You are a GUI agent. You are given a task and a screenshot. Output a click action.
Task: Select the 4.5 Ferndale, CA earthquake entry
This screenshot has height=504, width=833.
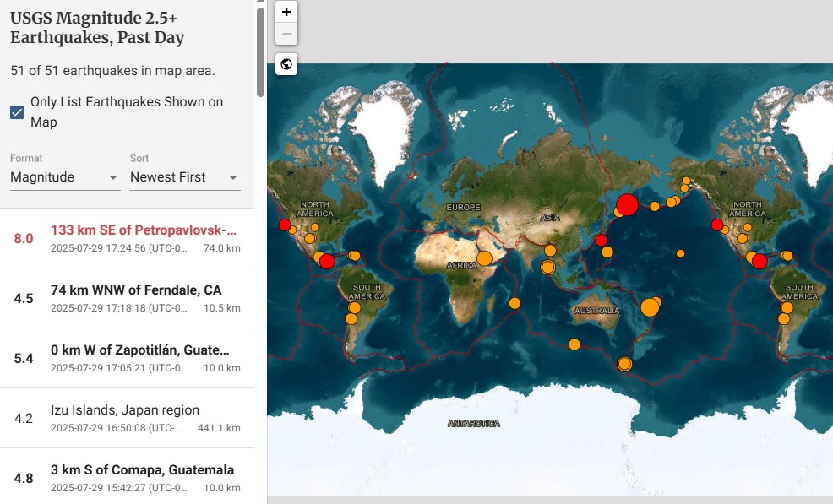(x=127, y=299)
